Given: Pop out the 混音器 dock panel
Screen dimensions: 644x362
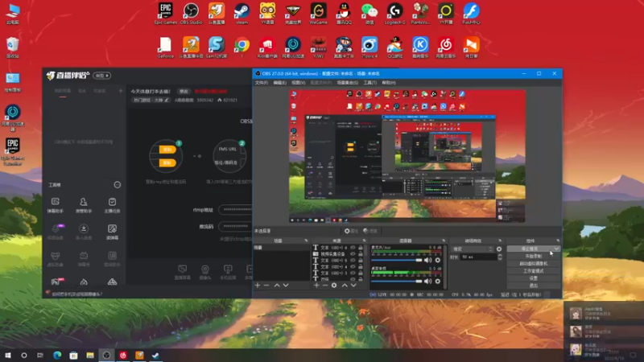Looking at the screenshot, I should click(444, 241).
